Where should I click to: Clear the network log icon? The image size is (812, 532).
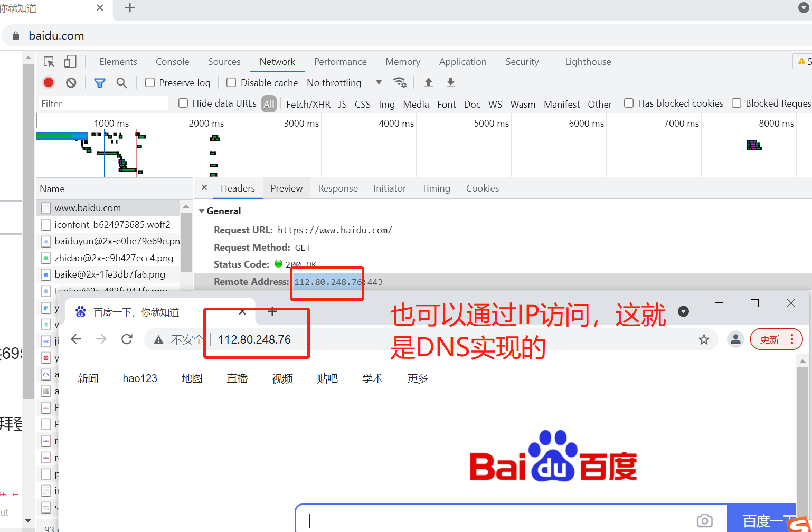coord(71,82)
